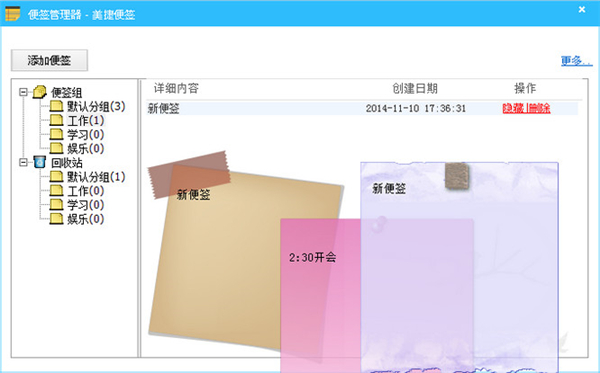Click the 详细内容 column header

pyautogui.click(x=176, y=88)
